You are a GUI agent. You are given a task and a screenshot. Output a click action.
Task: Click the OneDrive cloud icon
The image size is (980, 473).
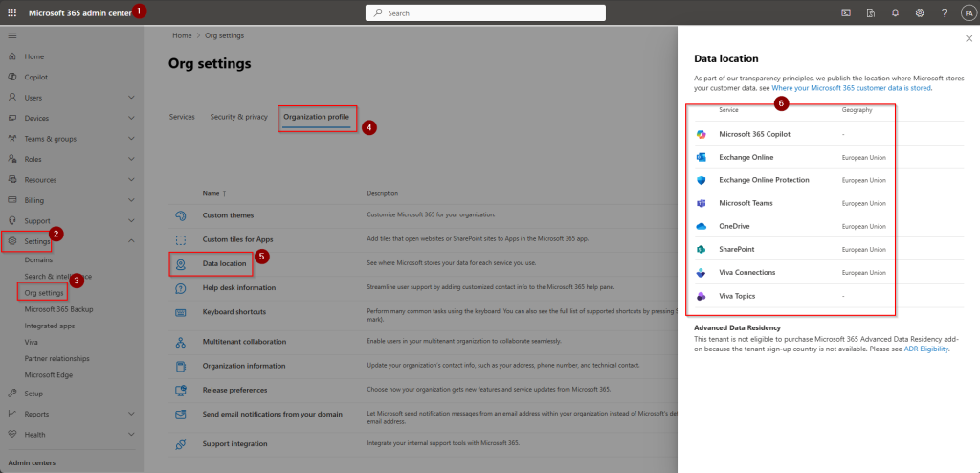[702, 226]
